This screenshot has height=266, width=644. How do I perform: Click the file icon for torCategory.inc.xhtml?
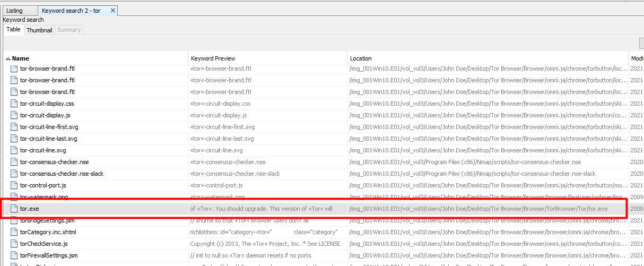(x=14, y=232)
